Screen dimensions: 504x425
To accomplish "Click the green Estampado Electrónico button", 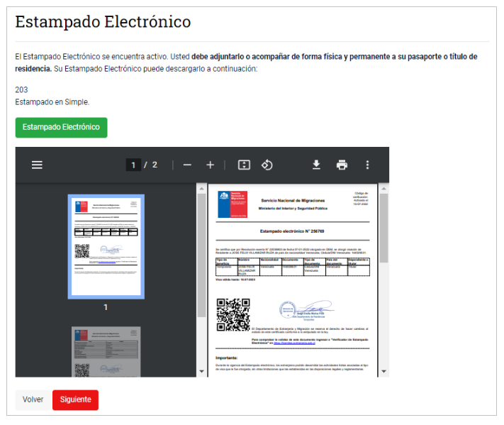I will pyautogui.click(x=61, y=128).
